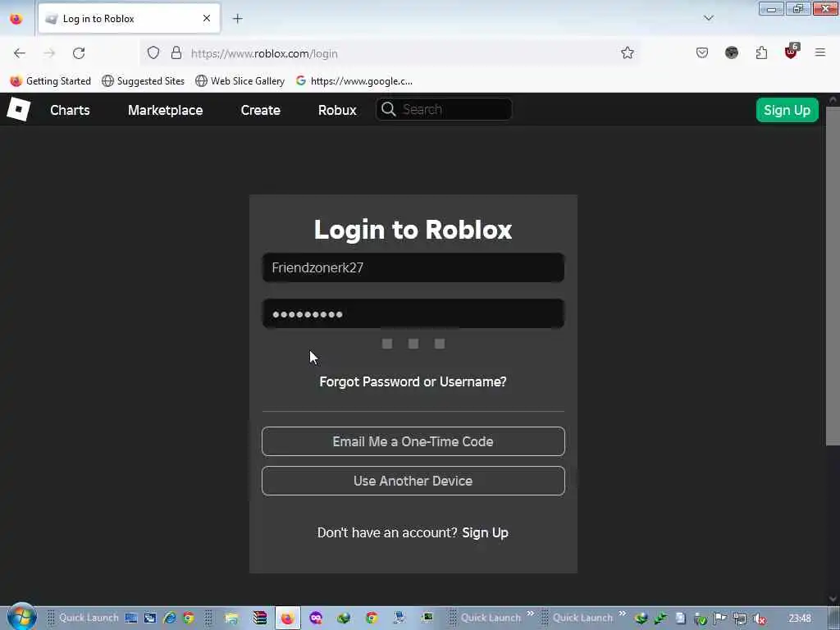Focus the username field showing Friendzonerk27
Screen dimensions: 840x630
(x=413, y=268)
